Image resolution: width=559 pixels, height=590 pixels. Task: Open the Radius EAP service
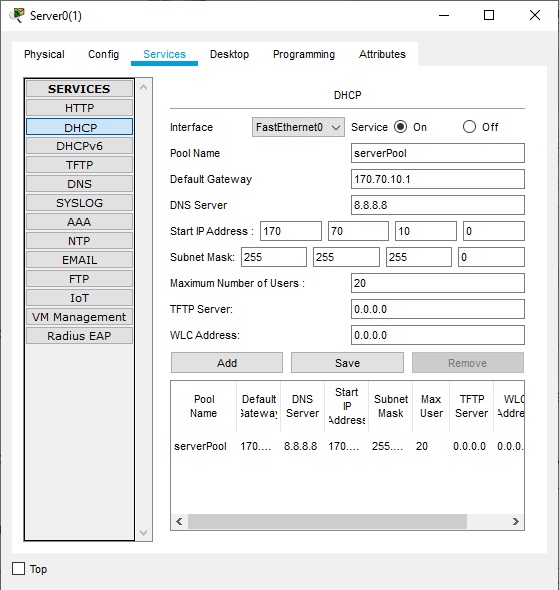click(x=79, y=336)
